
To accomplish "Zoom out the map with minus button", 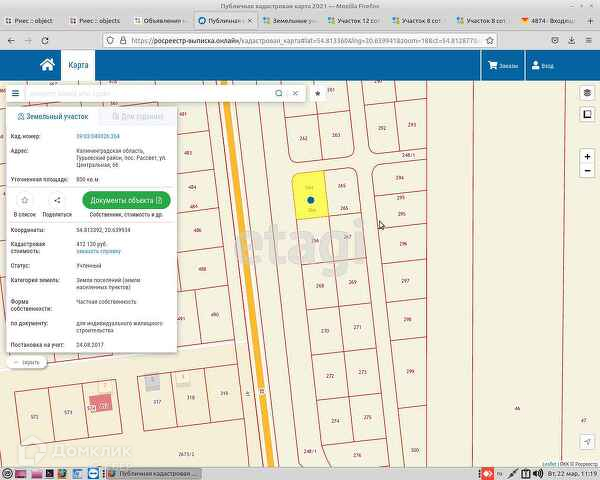I will [588, 170].
